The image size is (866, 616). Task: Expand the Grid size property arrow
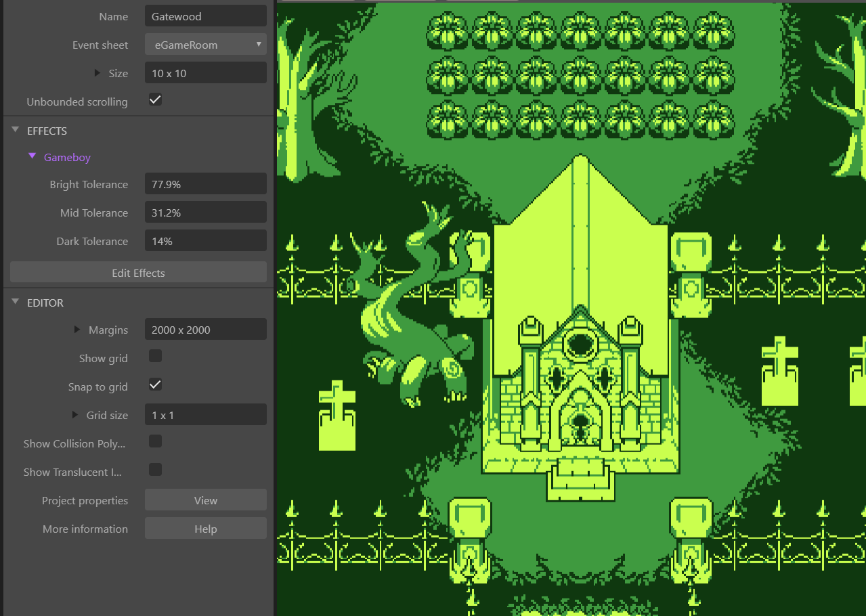pos(76,414)
